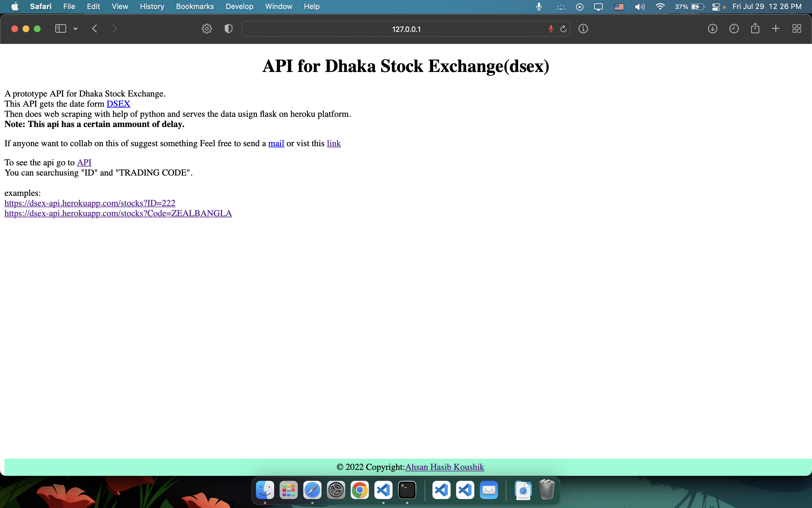Open the info circle toolbar icon
The height and width of the screenshot is (508, 812).
pos(583,29)
